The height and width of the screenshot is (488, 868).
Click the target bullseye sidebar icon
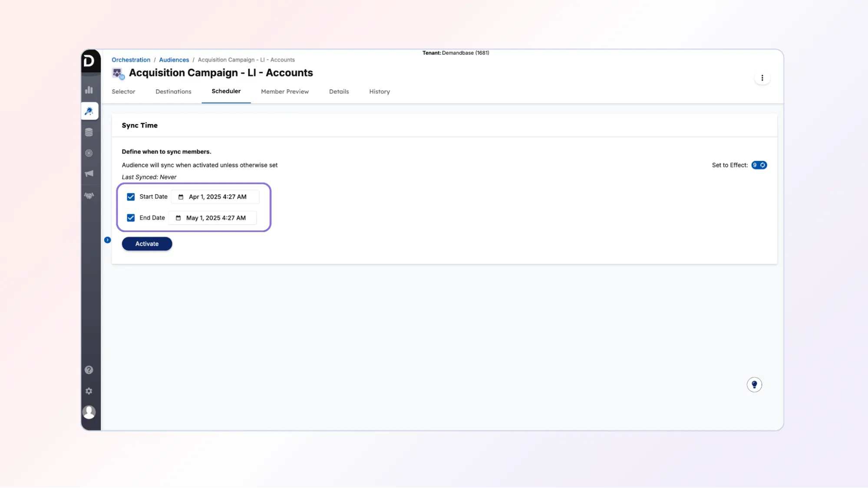pyautogui.click(x=89, y=153)
